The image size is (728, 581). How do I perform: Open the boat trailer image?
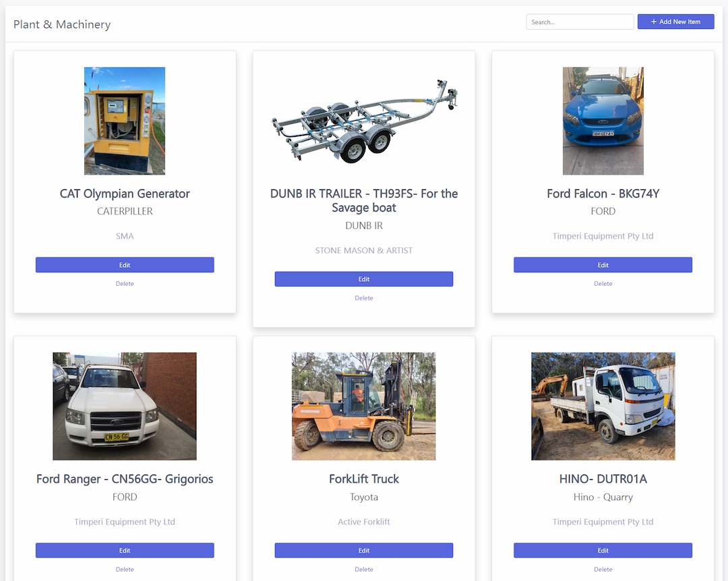[x=364, y=121]
